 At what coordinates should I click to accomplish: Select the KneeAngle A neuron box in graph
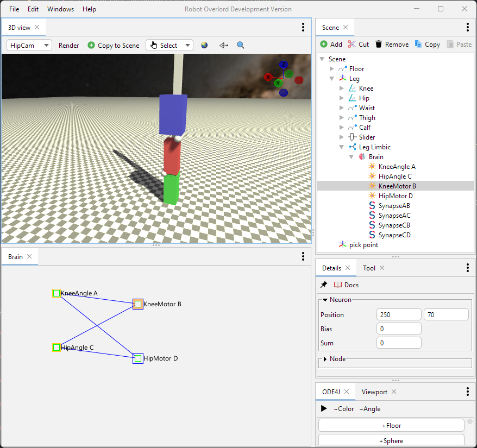point(57,293)
